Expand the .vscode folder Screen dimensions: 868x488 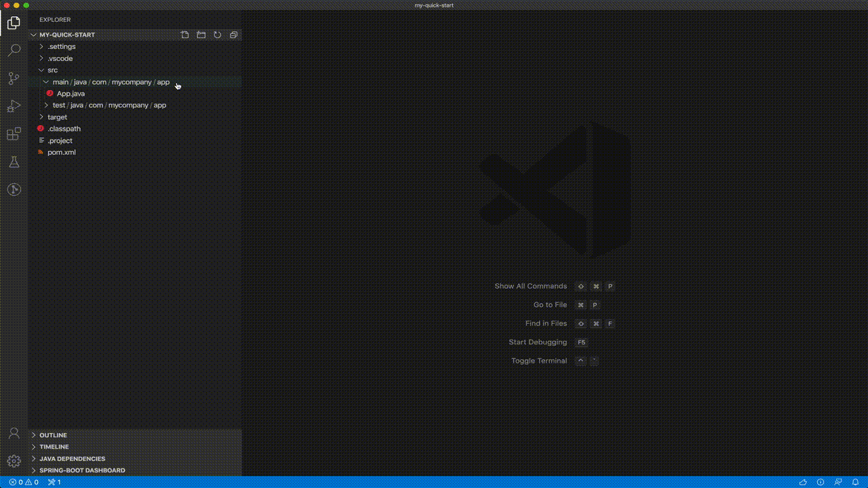pos(41,58)
